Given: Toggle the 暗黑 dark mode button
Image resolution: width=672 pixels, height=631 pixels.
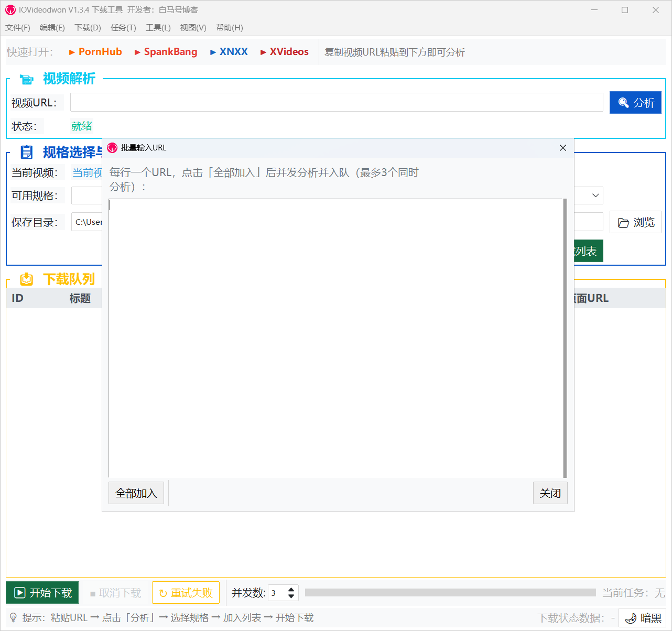Looking at the screenshot, I should [x=643, y=618].
